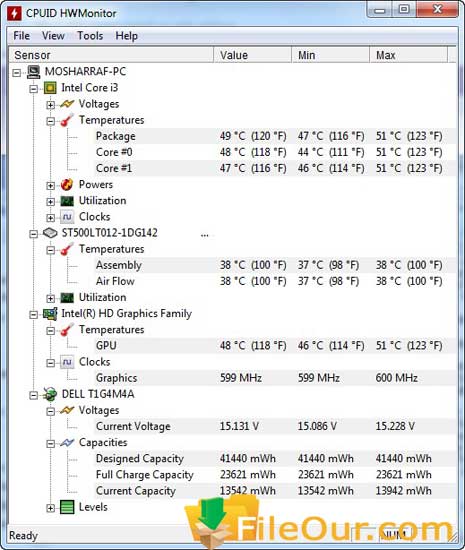Collapse the ST500LT012-1DG142 drive node
The image size is (465, 550).
click(34, 234)
